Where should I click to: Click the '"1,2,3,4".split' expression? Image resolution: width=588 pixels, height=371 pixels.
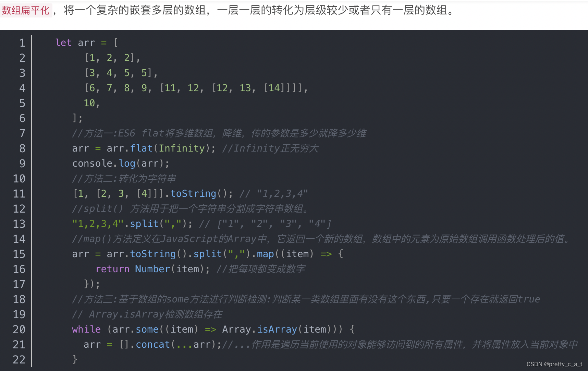(x=115, y=224)
